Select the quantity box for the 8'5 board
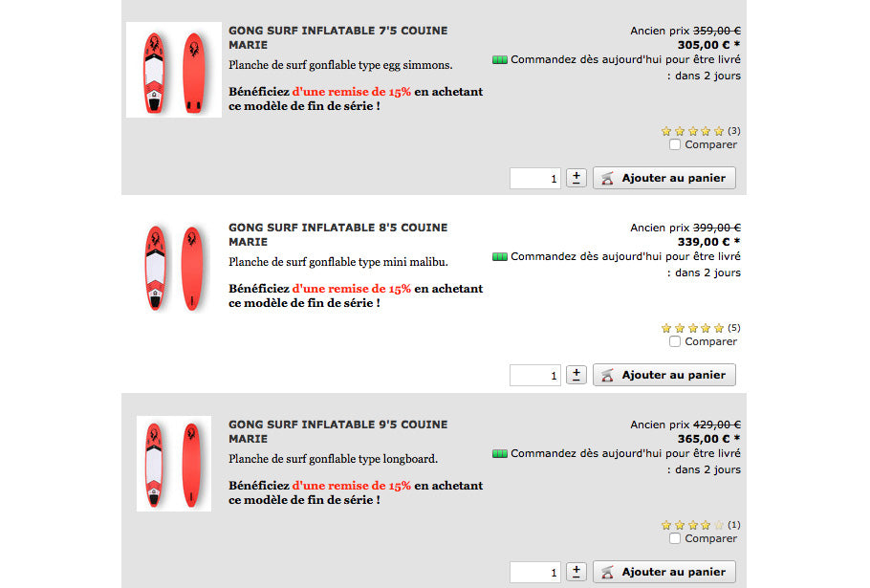Screen dimensions: 870x588 (535, 376)
